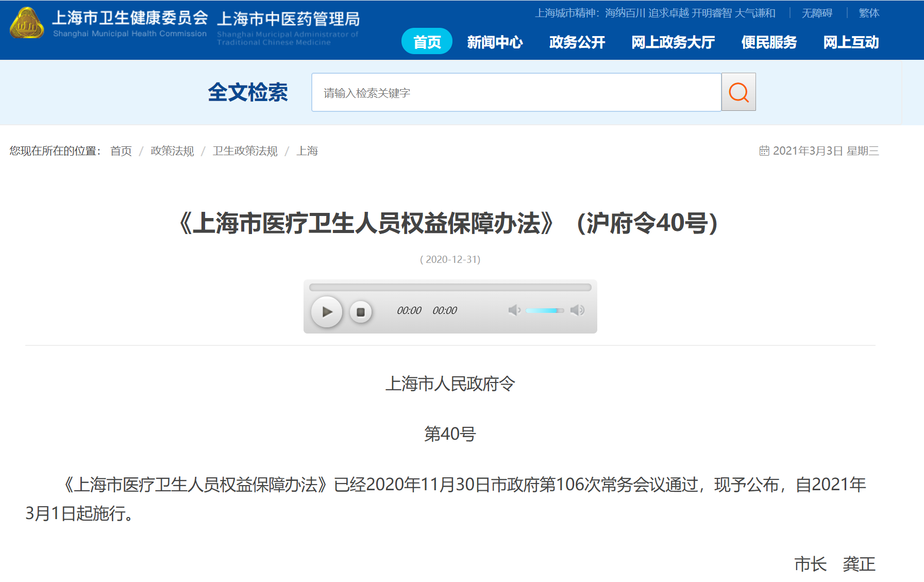Click the 2021年3月3日 星期三 date text
The height and width of the screenshot is (582, 924).
pos(826,151)
